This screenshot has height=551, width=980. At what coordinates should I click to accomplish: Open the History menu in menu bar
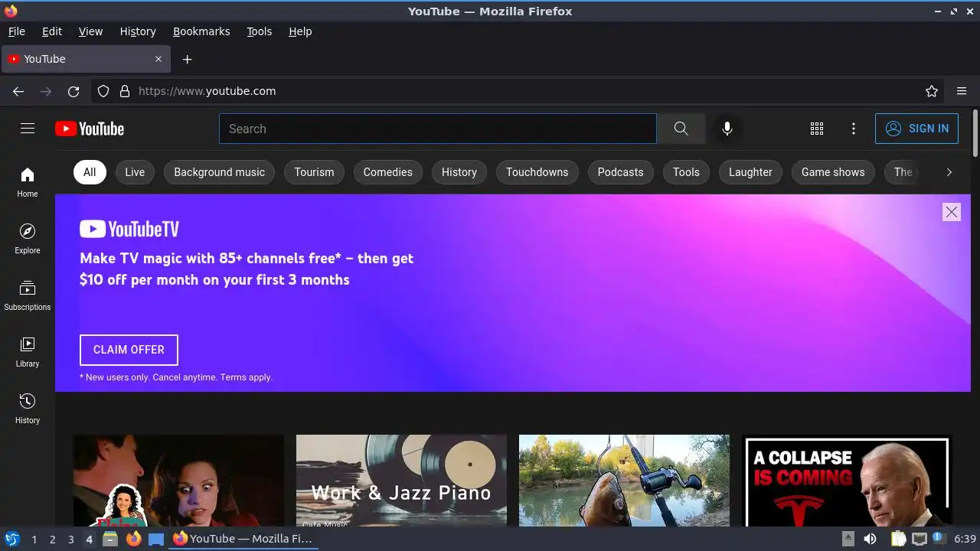pos(138,31)
